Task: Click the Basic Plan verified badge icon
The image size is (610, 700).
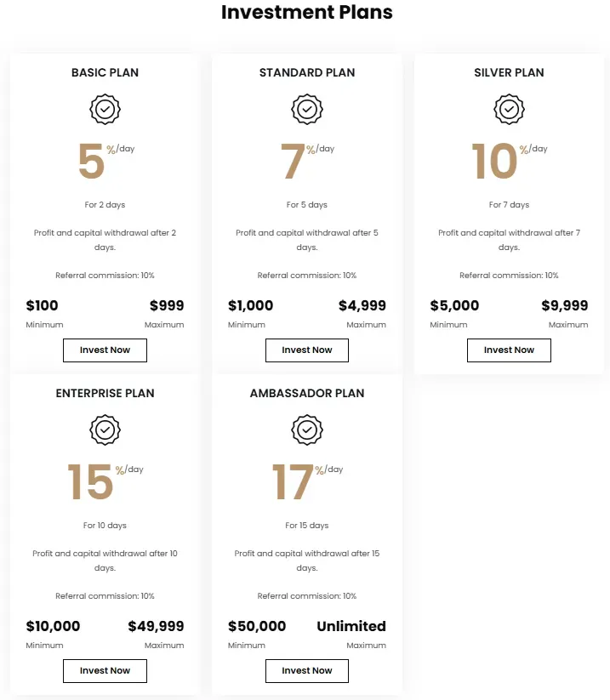Action: point(105,110)
